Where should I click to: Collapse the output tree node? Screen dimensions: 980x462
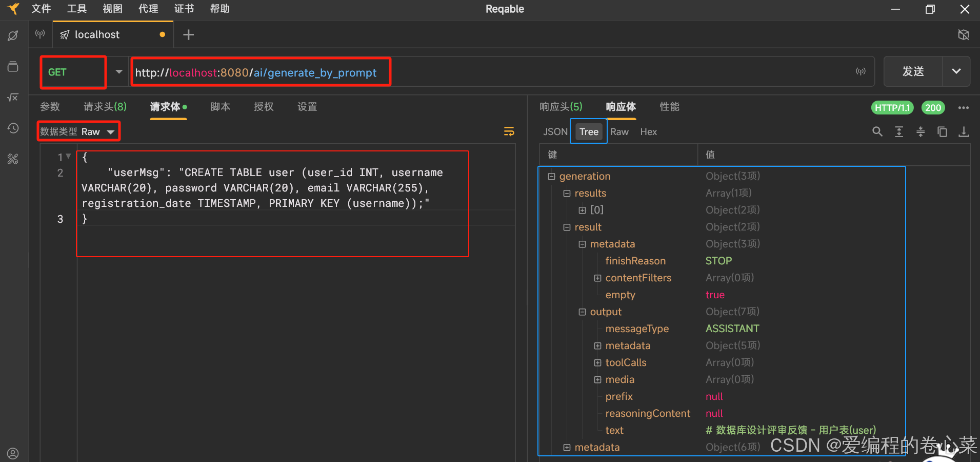(x=582, y=312)
